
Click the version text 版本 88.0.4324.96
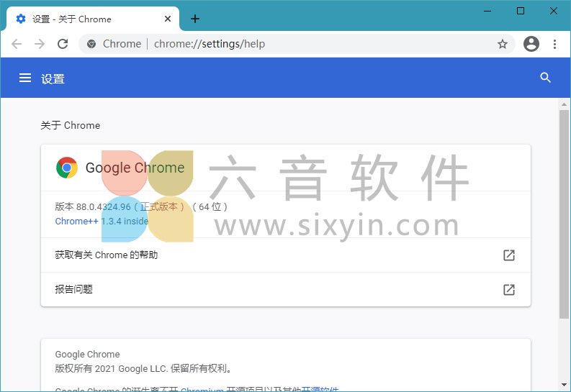tap(93, 207)
